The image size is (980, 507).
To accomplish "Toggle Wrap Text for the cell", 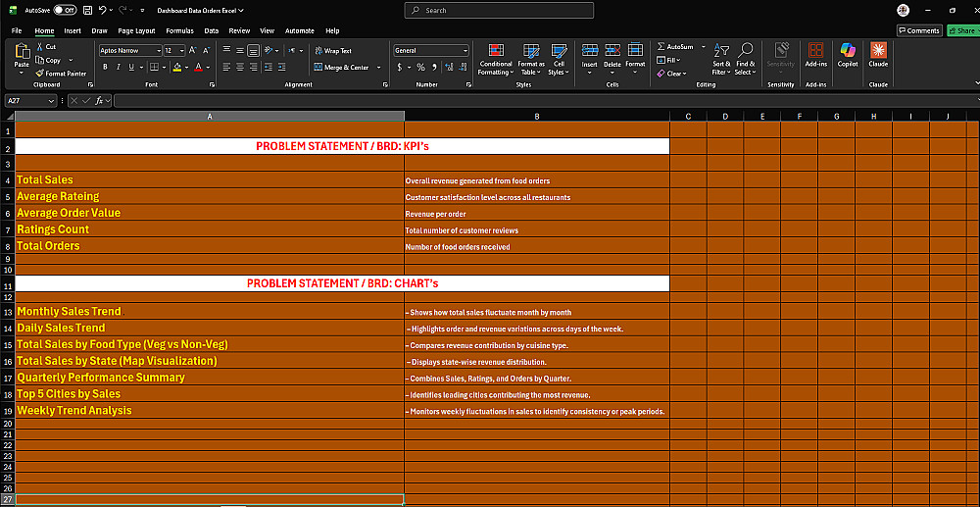I will coord(333,51).
